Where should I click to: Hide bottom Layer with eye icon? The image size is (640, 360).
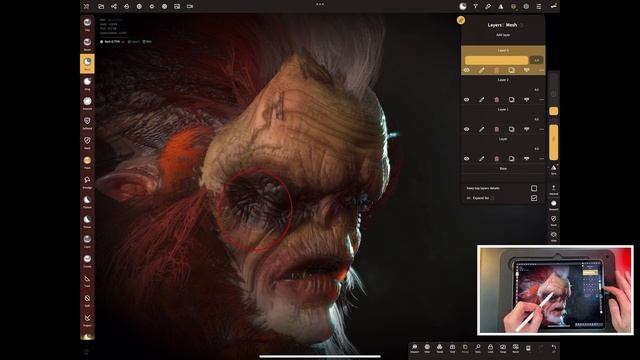[x=467, y=158]
